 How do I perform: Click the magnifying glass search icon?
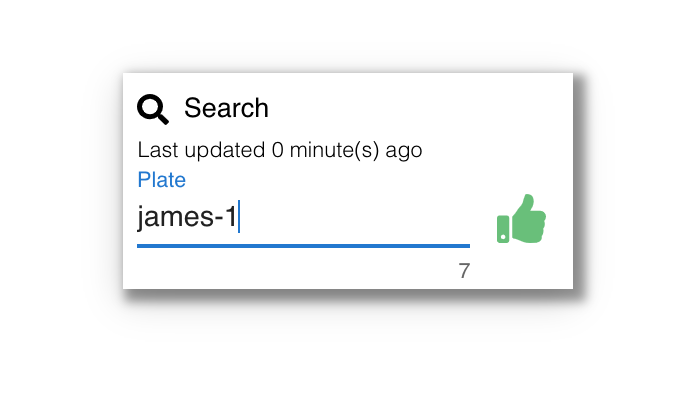153,109
